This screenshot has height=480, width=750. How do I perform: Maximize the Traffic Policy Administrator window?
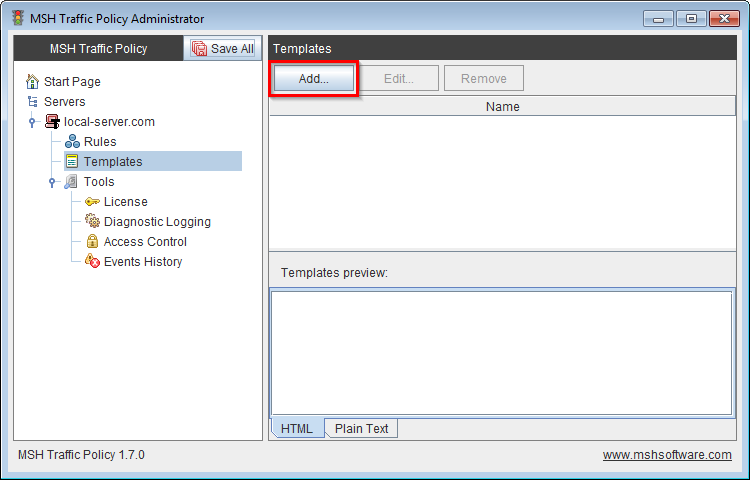pyautogui.click(x=691, y=19)
